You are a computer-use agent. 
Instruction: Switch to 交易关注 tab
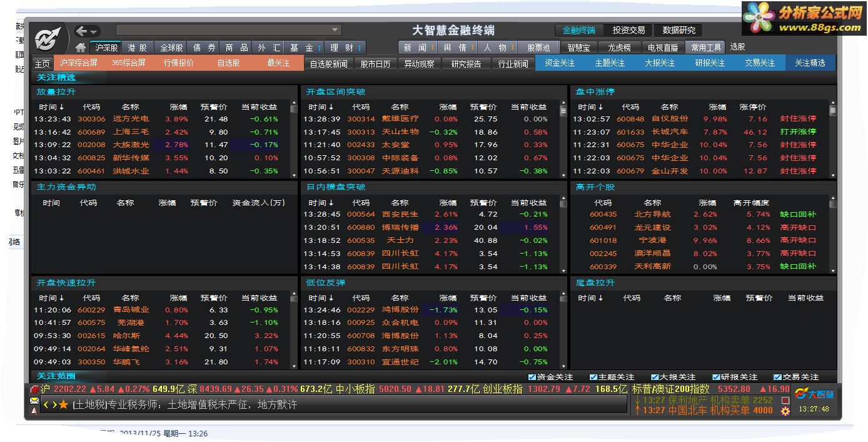tap(760, 63)
